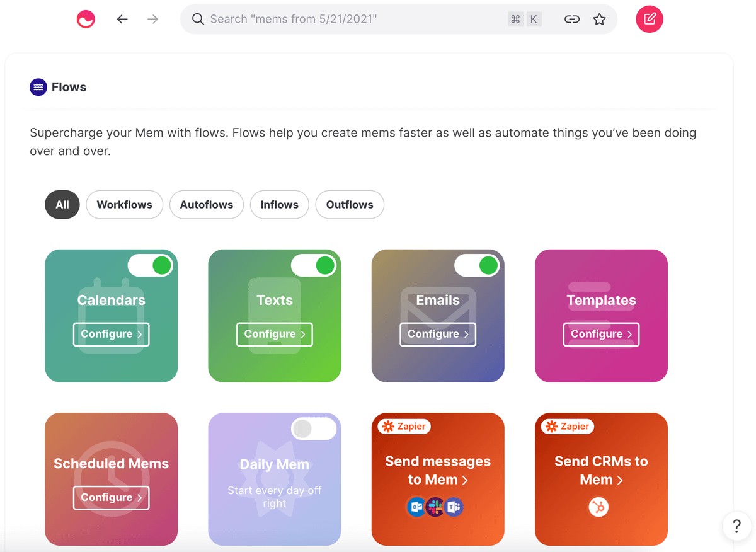Image resolution: width=756 pixels, height=552 pixels.
Task: Turn off the Texts flow toggle
Action: click(314, 266)
